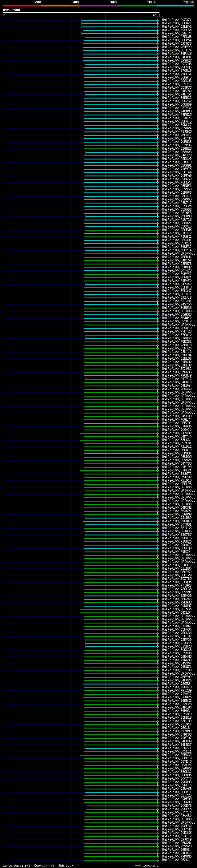Select the UniRef100_B8LP54 label
The width and height of the screenshot is (197, 868).
pos(176,40)
